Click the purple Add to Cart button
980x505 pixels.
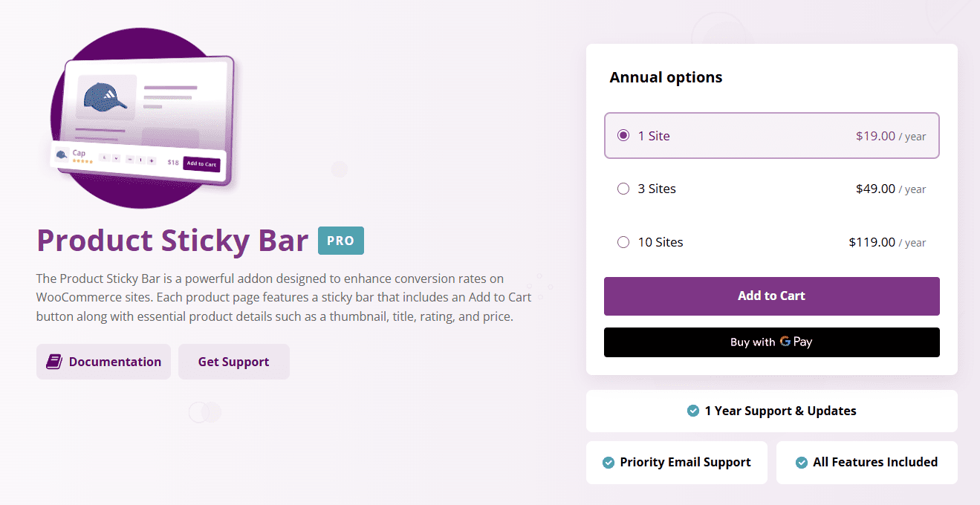coord(771,296)
